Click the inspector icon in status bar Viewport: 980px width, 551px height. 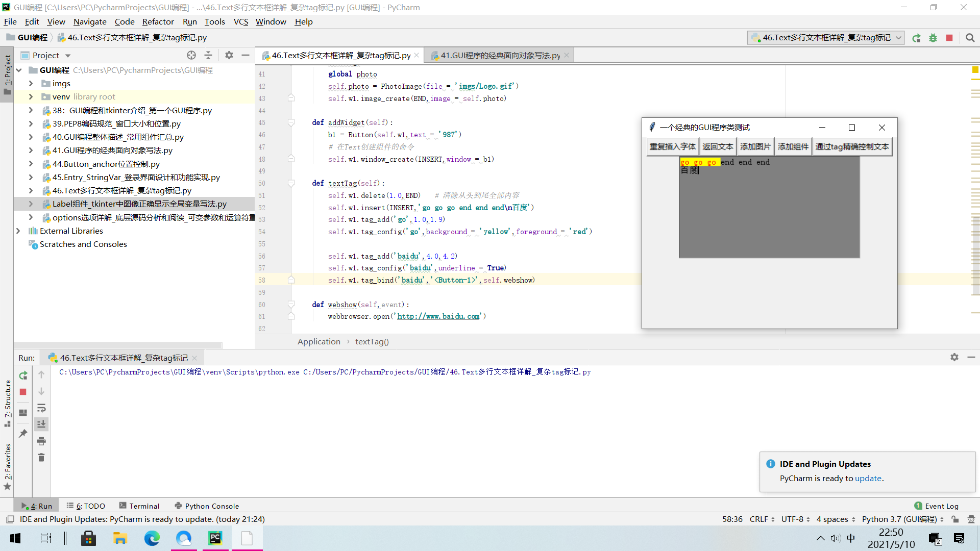(x=971, y=519)
